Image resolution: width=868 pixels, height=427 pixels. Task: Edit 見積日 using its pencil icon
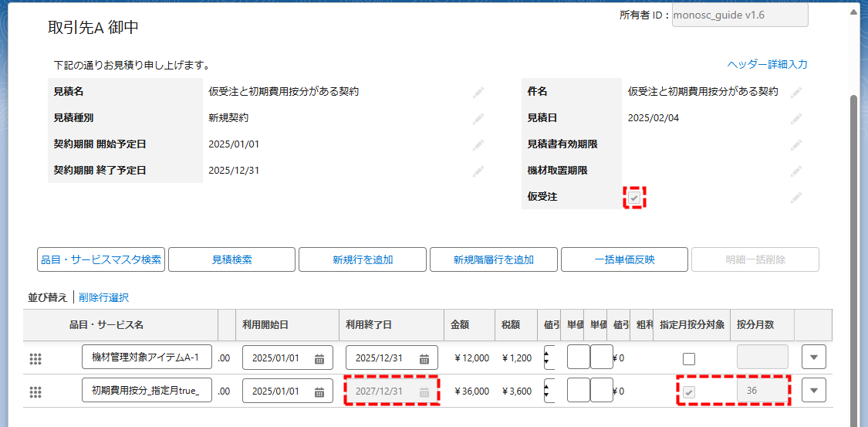(x=795, y=118)
